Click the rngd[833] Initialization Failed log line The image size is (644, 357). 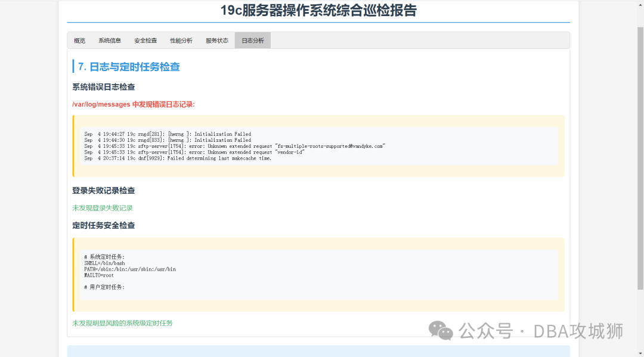coord(168,140)
